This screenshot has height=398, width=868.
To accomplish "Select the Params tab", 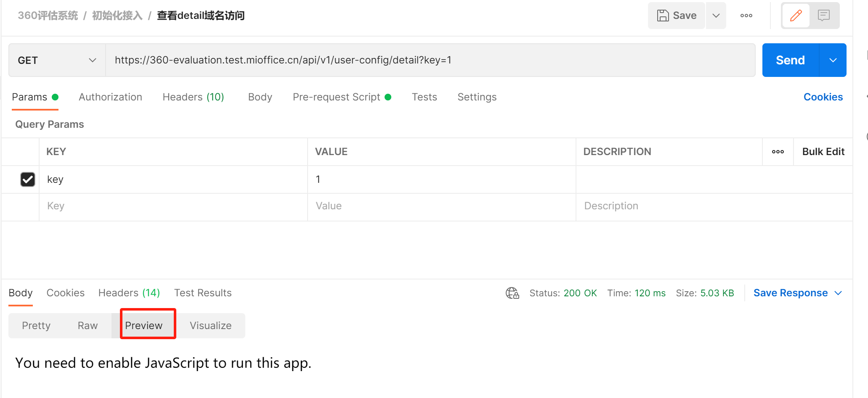I will pos(35,97).
